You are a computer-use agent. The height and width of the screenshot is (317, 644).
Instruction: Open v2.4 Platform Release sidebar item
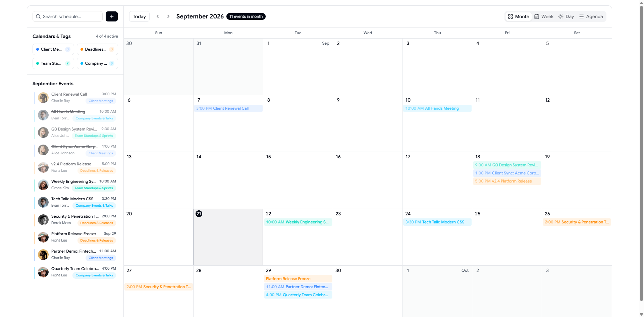pyautogui.click(x=75, y=167)
